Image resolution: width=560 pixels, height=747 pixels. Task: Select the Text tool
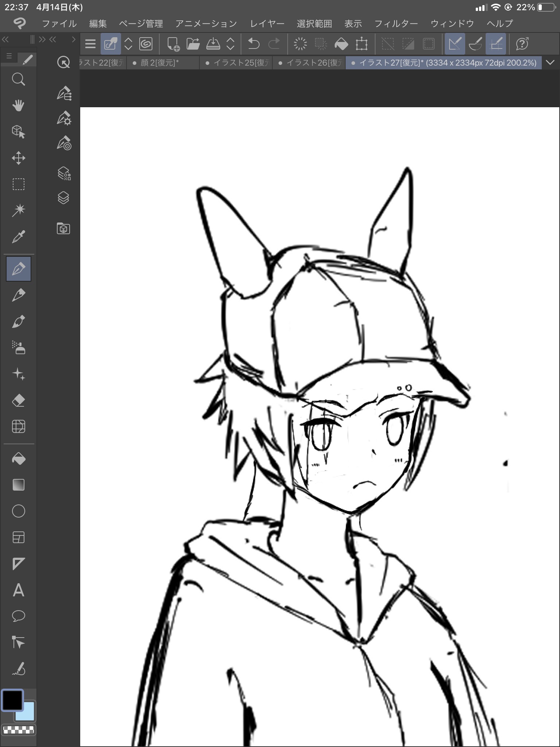tap(18, 590)
